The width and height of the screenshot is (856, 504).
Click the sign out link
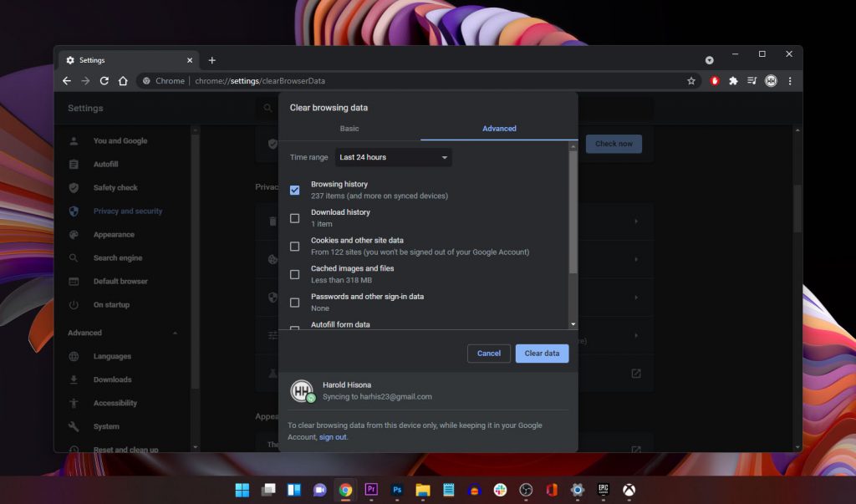point(333,437)
